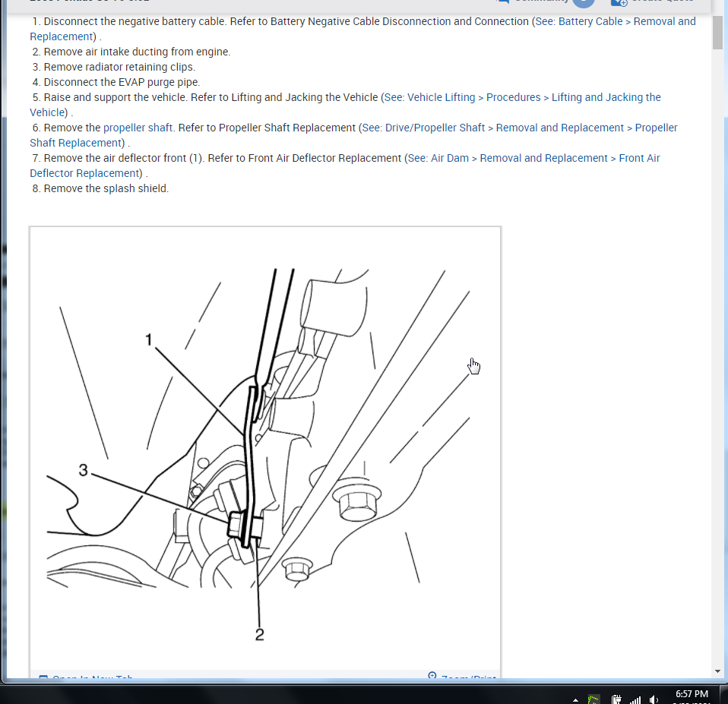Click the Open In New Tab icon below the diagram
The width and height of the screenshot is (728, 704).
pos(43,677)
